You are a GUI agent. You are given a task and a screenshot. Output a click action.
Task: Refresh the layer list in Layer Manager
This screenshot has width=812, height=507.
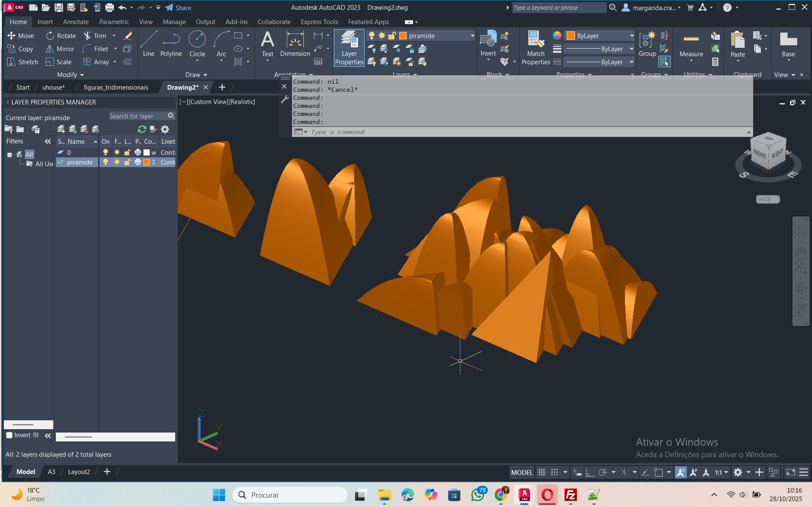(x=142, y=129)
